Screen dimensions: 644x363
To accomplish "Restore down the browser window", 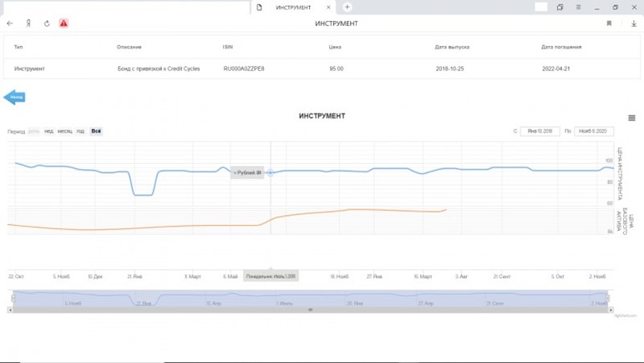I will point(616,8).
